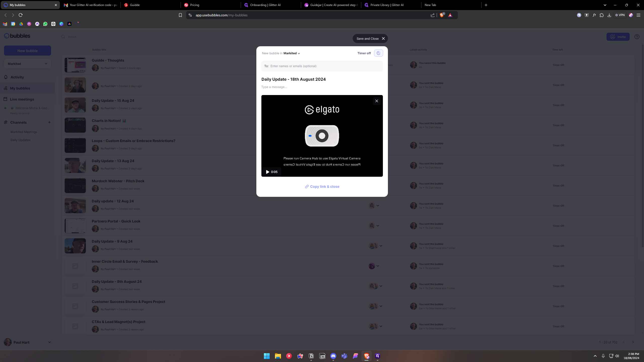Open Discord from the taskbar
The height and width of the screenshot is (362, 644).
333,356
